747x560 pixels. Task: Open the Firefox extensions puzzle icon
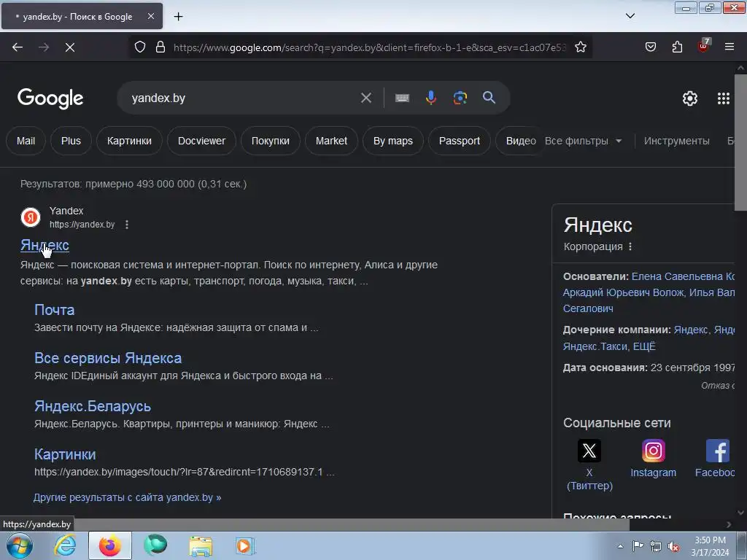[677, 47]
